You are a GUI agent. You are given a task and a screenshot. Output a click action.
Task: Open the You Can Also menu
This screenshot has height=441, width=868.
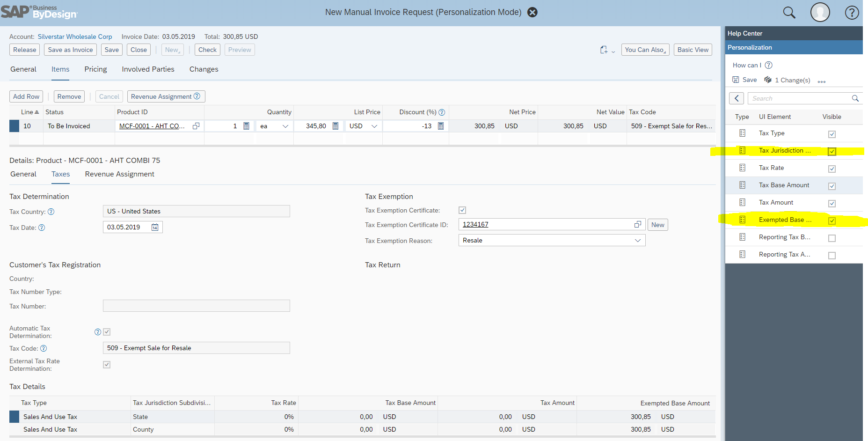(645, 50)
